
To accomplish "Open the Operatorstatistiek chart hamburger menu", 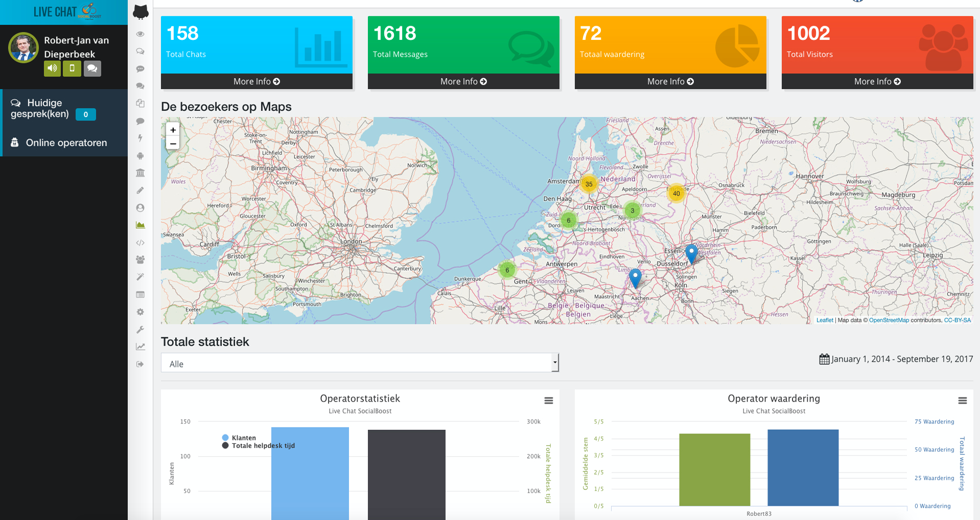I will 549,401.
